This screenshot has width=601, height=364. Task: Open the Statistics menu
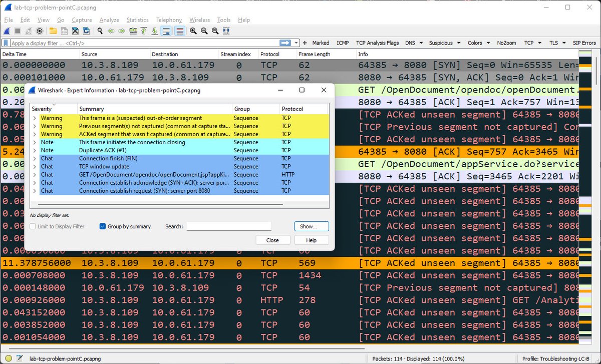point(137,20)
